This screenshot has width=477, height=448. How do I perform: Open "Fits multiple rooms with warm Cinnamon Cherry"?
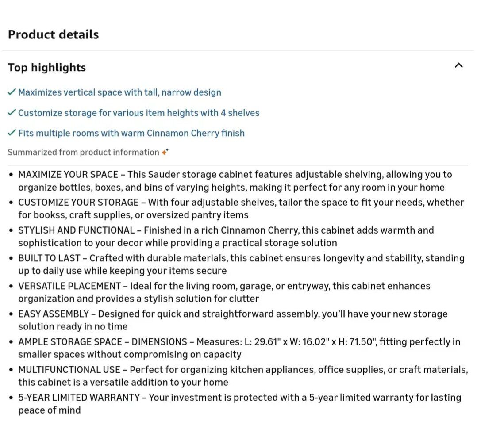coord(131,133)
